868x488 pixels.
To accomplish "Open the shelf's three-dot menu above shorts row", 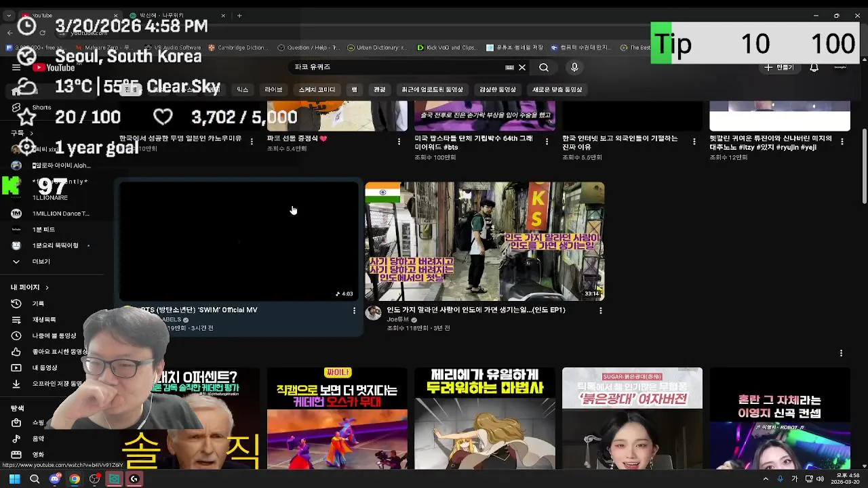I will [x=841, y=353].
